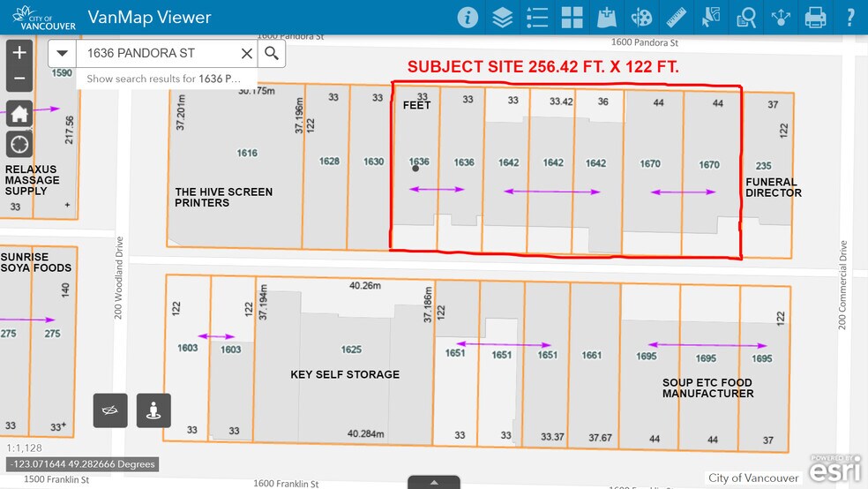Clear the 1636 PANDORA ST search text
This screenshot has width=868, height=489.
pos(247,53)
